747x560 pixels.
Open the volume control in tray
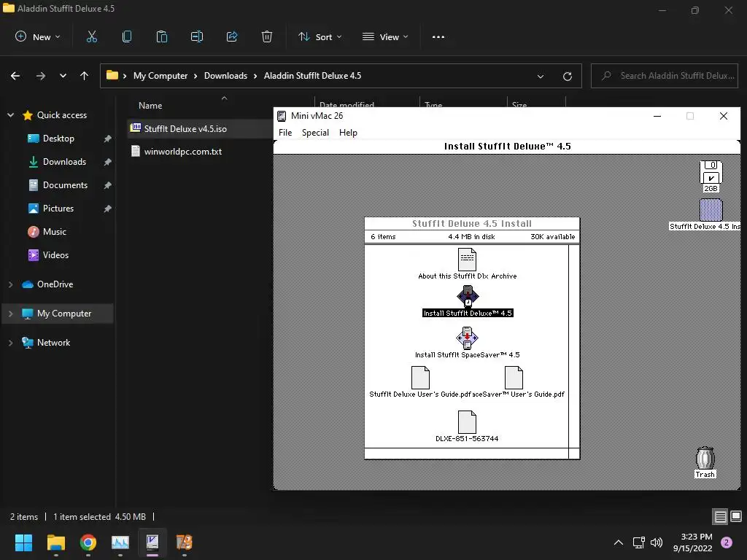tap(657, 542)
